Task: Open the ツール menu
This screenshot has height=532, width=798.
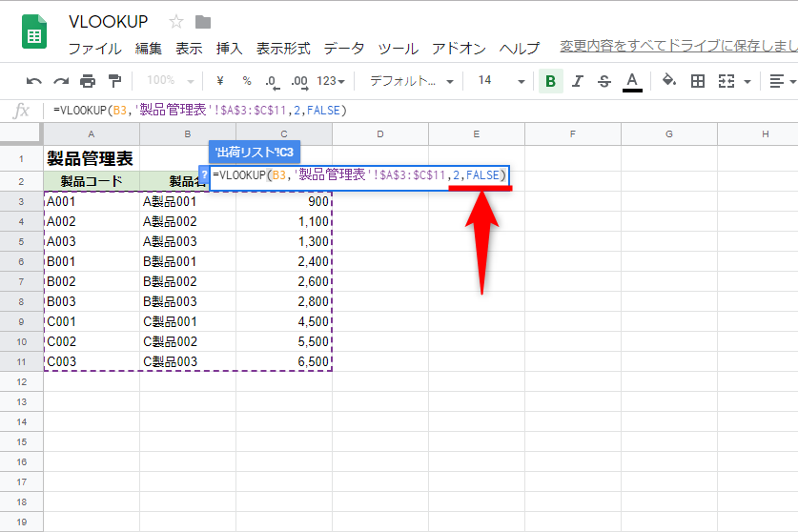Action: (398, 49)
